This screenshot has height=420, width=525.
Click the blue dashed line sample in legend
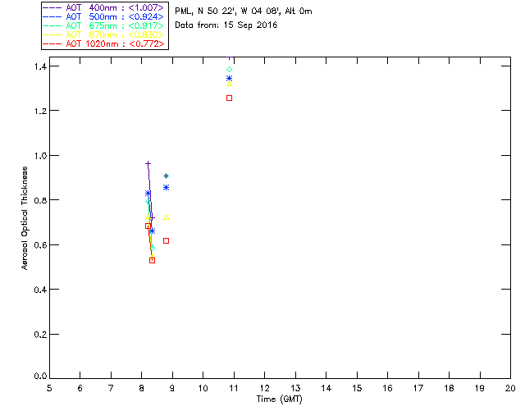pos(52,16)
